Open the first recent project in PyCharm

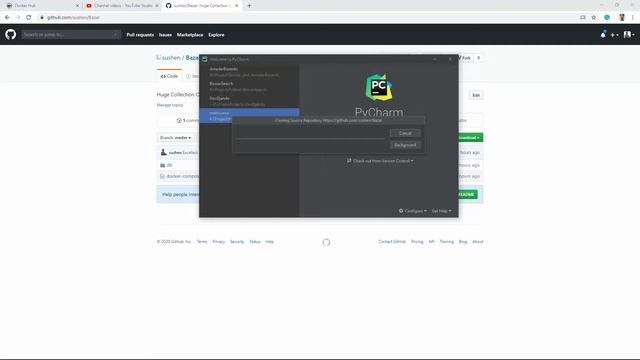pyautogui.click(x=249, y=72)
